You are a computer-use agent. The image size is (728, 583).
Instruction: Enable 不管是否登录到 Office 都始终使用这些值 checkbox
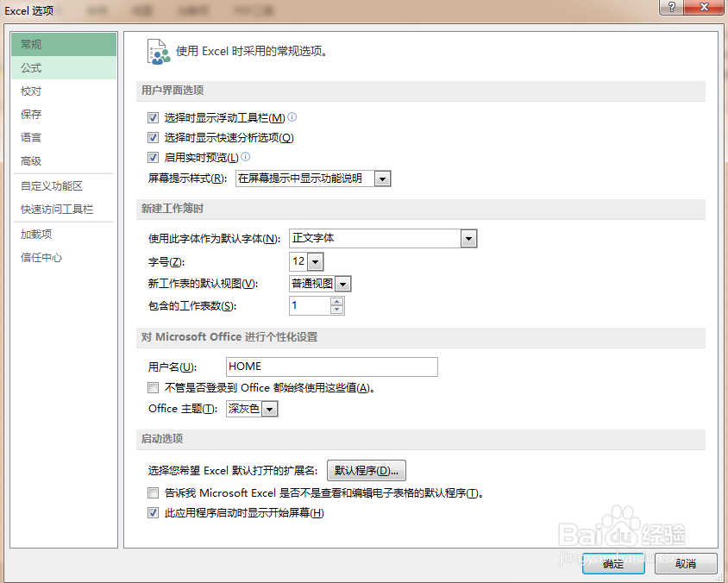[153, 387]
